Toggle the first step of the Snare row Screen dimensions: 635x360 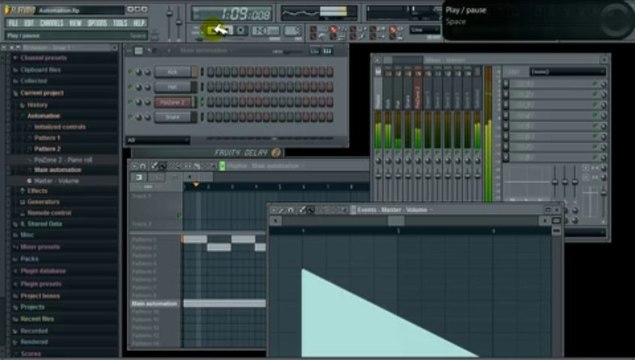(211, 117)
